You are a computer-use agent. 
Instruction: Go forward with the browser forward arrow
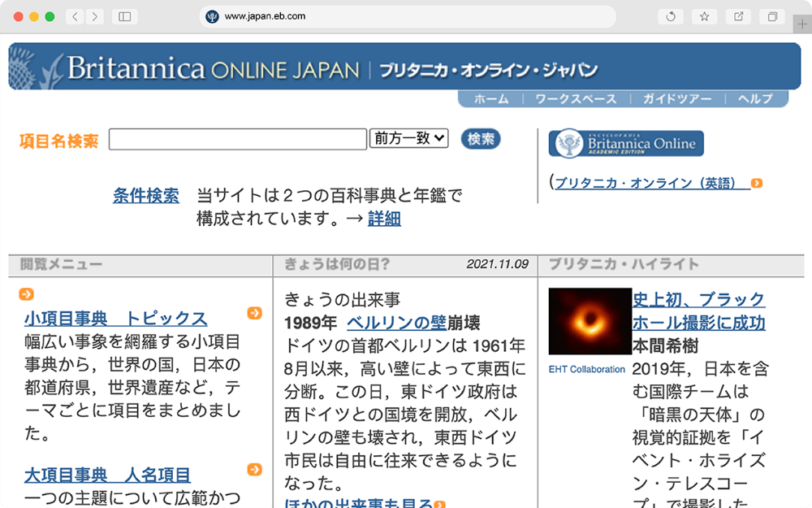click(94, 16)
